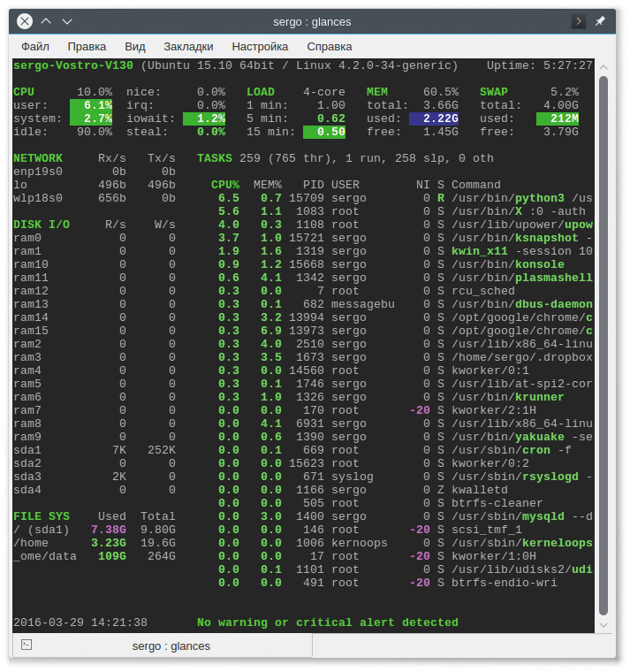Image resolution: width=630 pixels, height=672 pixels.
Task: Click the terminal icon in the tab bar
Action: (27, 645)
